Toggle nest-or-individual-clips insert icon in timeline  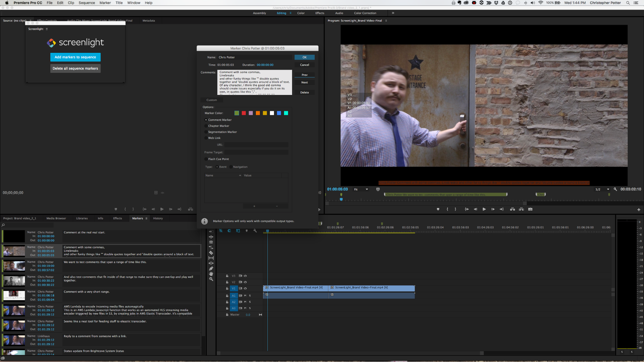pyautogui.click(x=221, y=231)
